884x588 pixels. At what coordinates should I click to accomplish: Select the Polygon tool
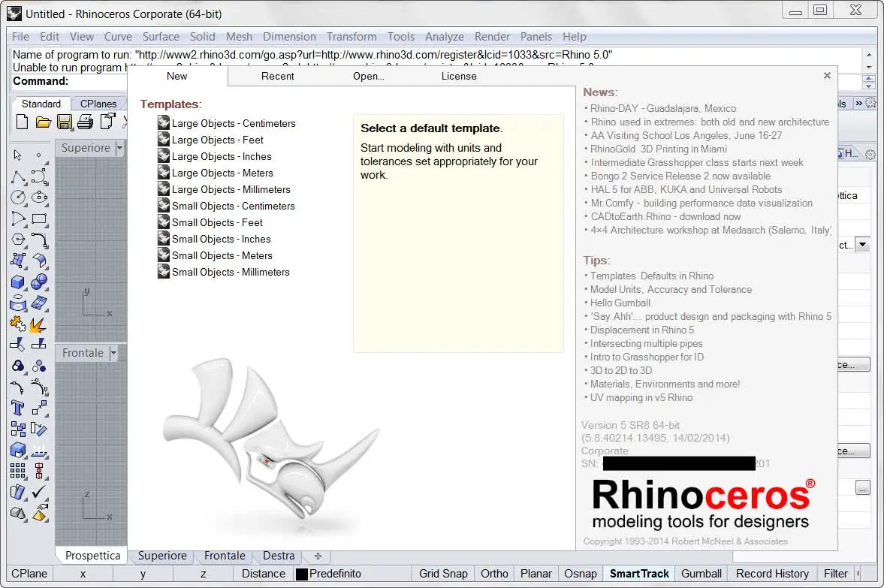[x=18, y=240]
